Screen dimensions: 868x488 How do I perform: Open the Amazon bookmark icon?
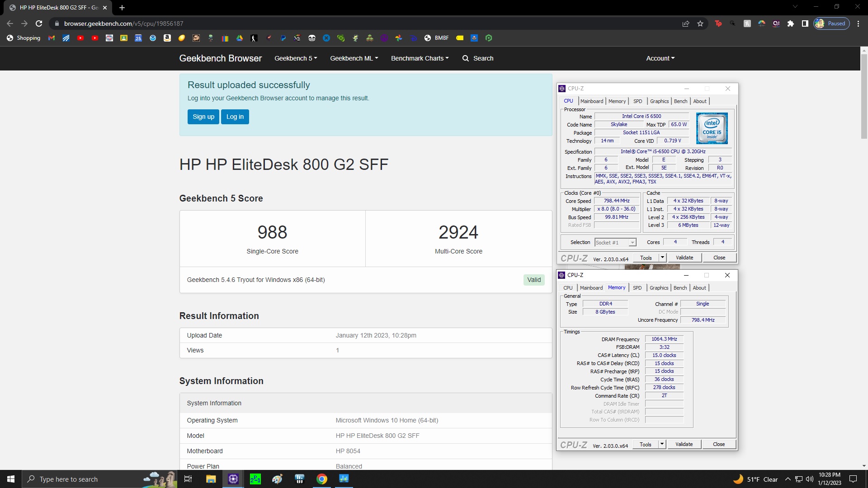167,38
